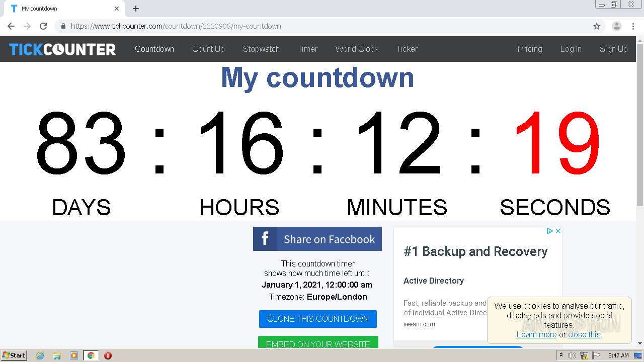Open the Chrome profile avatar menu
Viewport: 644px width, 362px height.
point(617,26)
